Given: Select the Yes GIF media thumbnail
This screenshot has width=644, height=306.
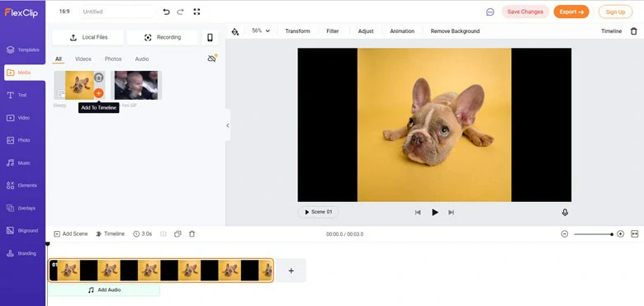Looking at the screenshot, I should pyautogui.click(x=136, y=85).
